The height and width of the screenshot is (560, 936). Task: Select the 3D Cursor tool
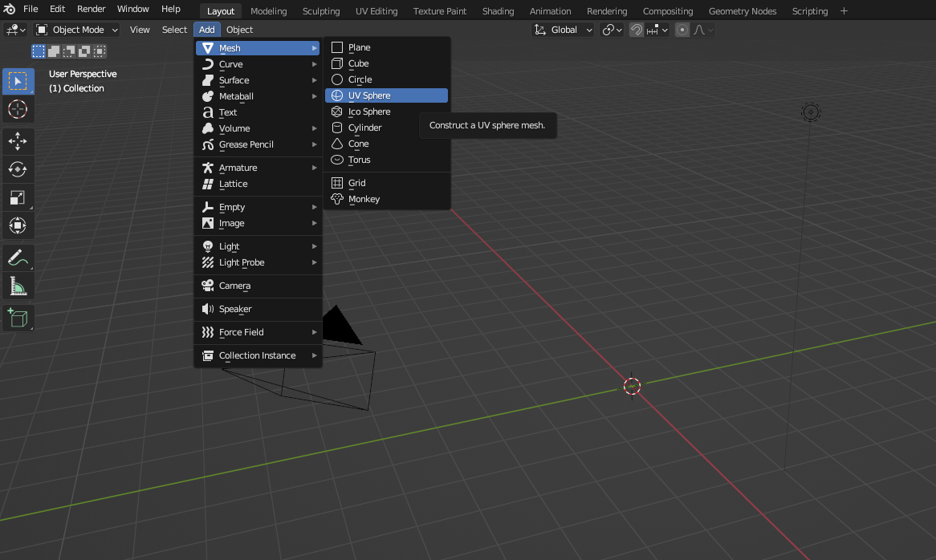click(x=18, y=109)
